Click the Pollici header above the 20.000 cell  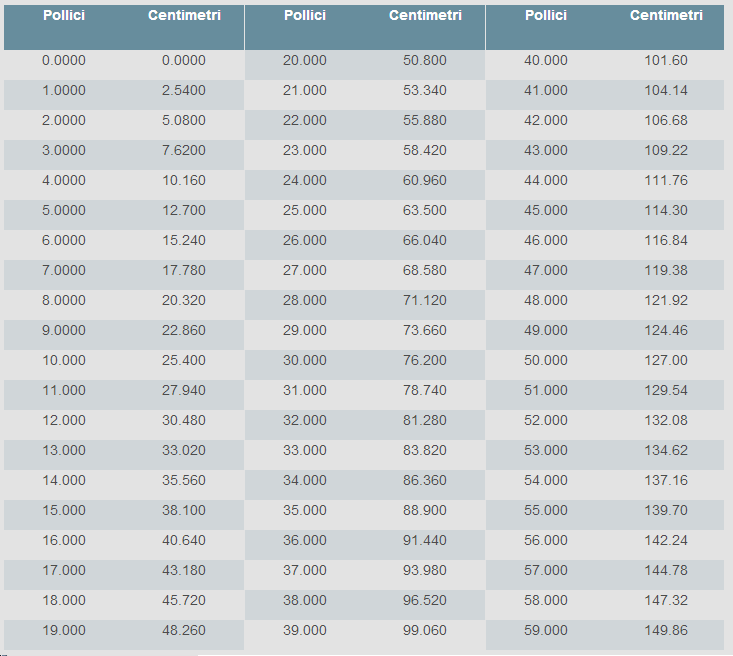click(x=305, y=16)
